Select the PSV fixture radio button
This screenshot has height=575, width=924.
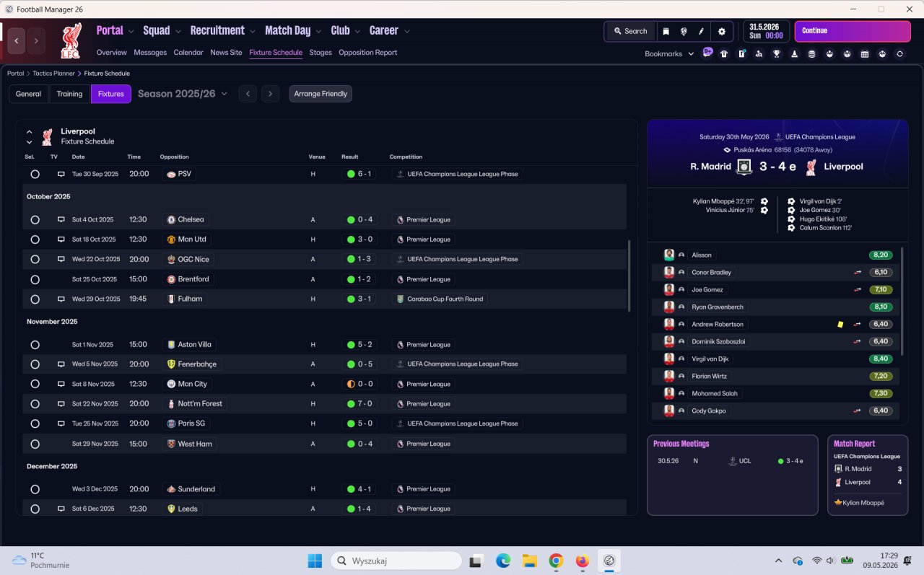pyautogui.click(x=35, y=174)
